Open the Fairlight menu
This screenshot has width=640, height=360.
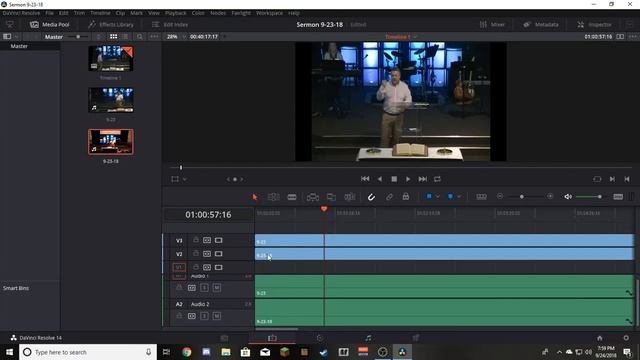click(241, 13)
